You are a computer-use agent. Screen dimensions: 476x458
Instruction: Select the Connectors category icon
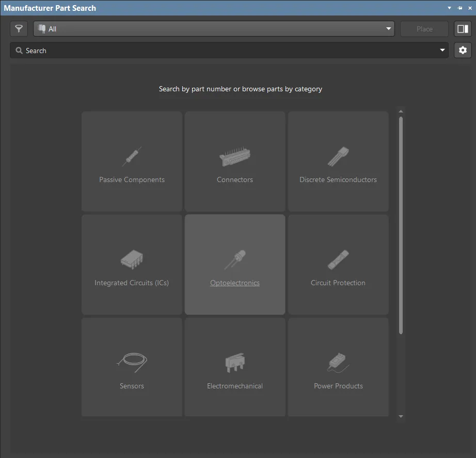[235, 155]
